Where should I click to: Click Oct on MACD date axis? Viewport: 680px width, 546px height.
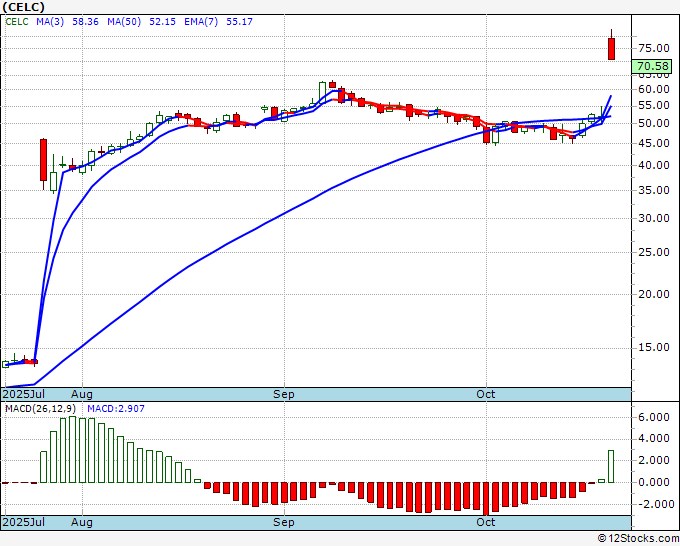coord(486,522)
